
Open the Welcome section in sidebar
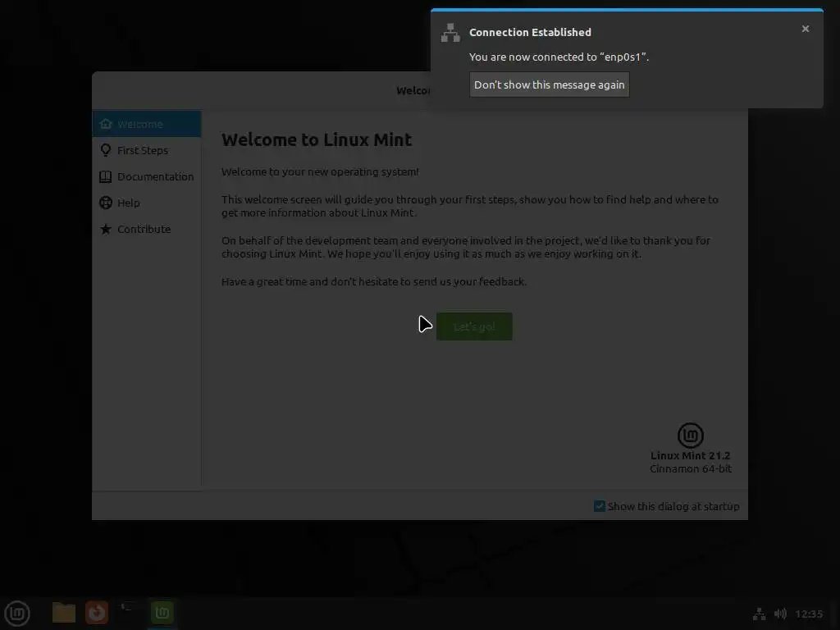coord(147,124)
